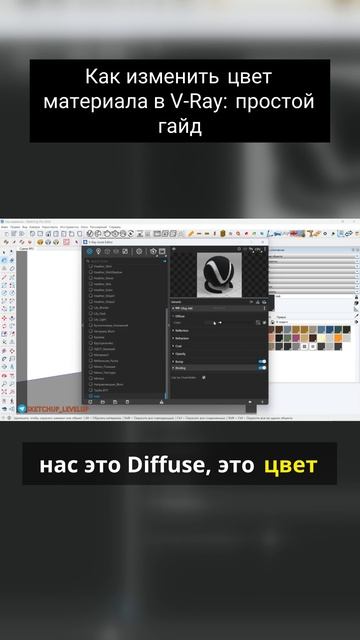Image resolution: width=360 pixels, height=640 pixels.
Task: Pick the orange swatch in SketchUp Materials
Action: pos(338,338)
